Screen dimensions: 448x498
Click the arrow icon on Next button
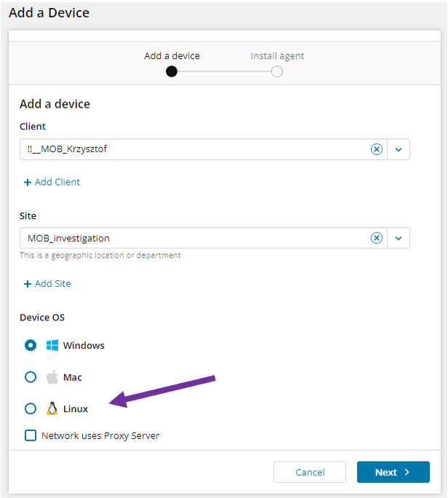click(407, 473)
